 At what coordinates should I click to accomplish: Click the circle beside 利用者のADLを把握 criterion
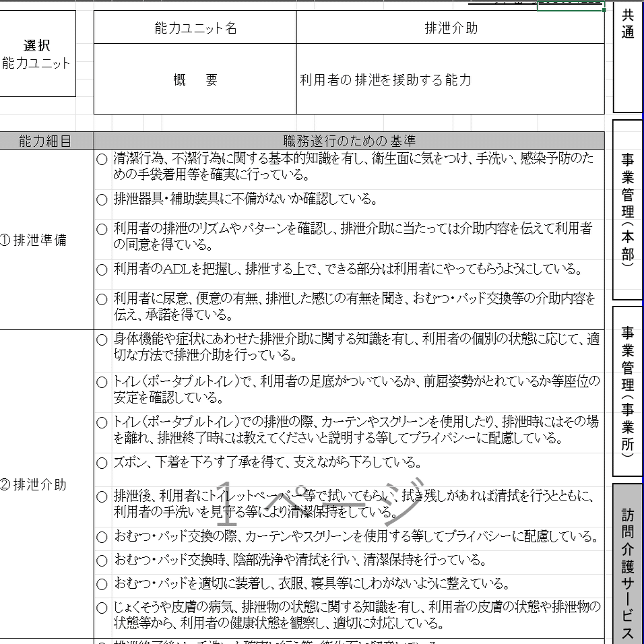(x=102, y=269)
